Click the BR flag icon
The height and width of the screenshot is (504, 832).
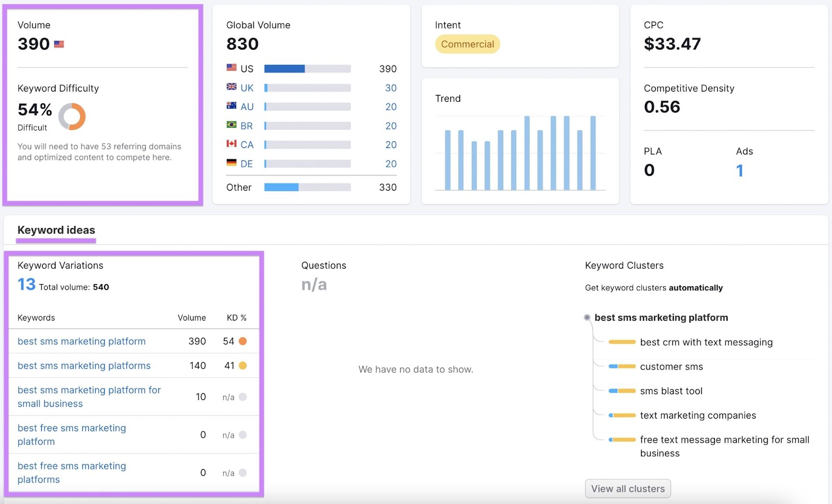tap(231, 126)
